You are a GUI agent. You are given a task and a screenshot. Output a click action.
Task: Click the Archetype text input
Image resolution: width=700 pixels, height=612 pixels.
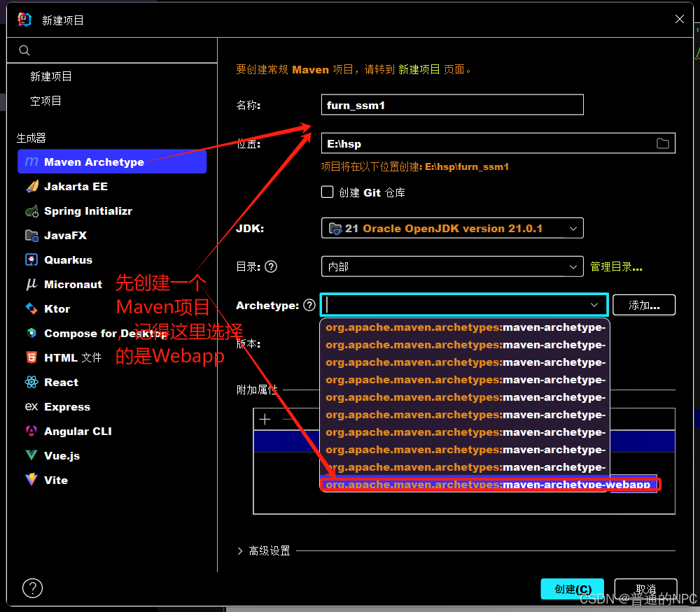464,305
